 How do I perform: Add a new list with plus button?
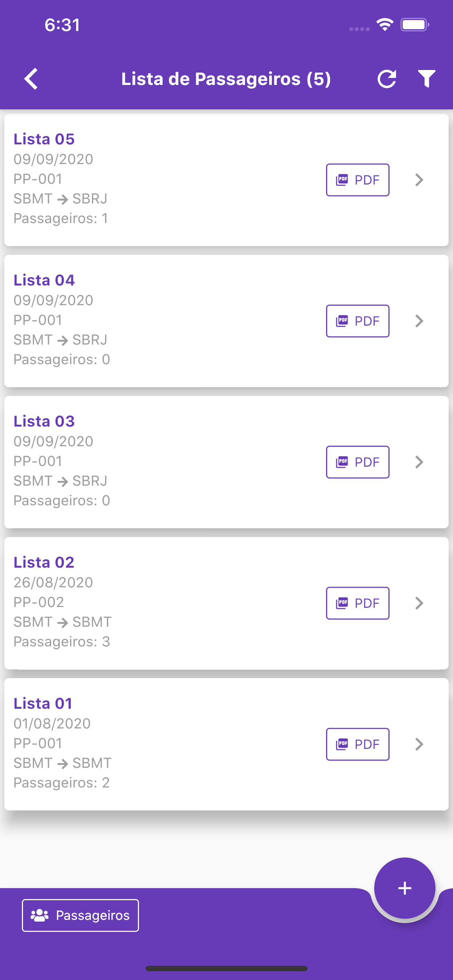pyautogui.click(x=404, y=888)
